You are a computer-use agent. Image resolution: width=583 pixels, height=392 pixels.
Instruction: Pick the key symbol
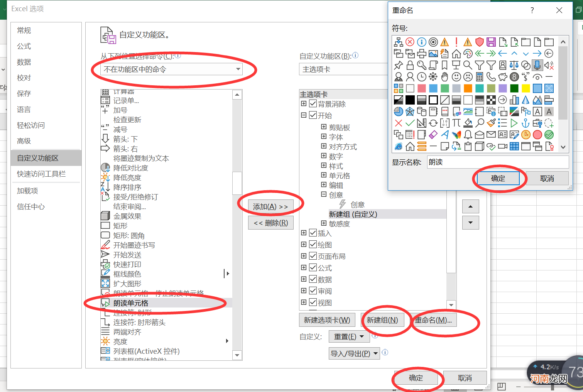[x=421, y=65]
